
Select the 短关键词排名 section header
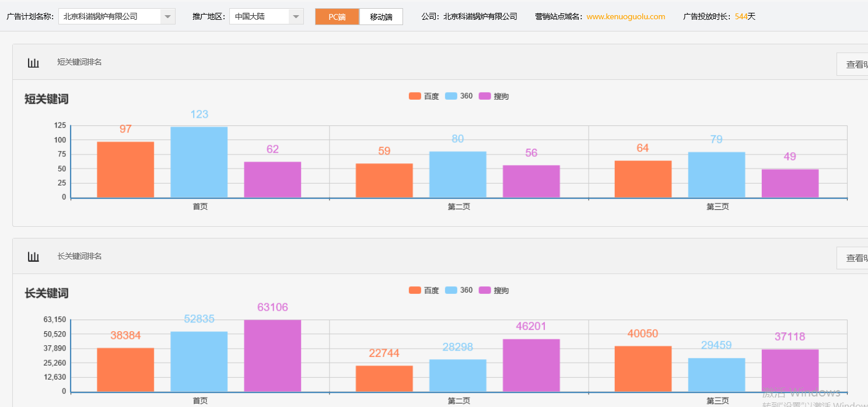[x=79, y=62]
